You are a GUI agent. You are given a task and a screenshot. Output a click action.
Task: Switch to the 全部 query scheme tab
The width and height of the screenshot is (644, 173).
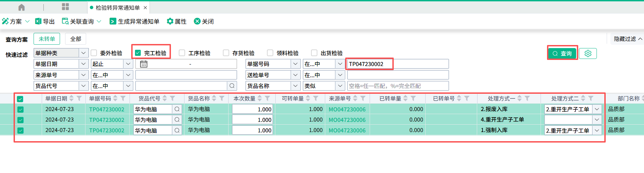coord(76,39)
